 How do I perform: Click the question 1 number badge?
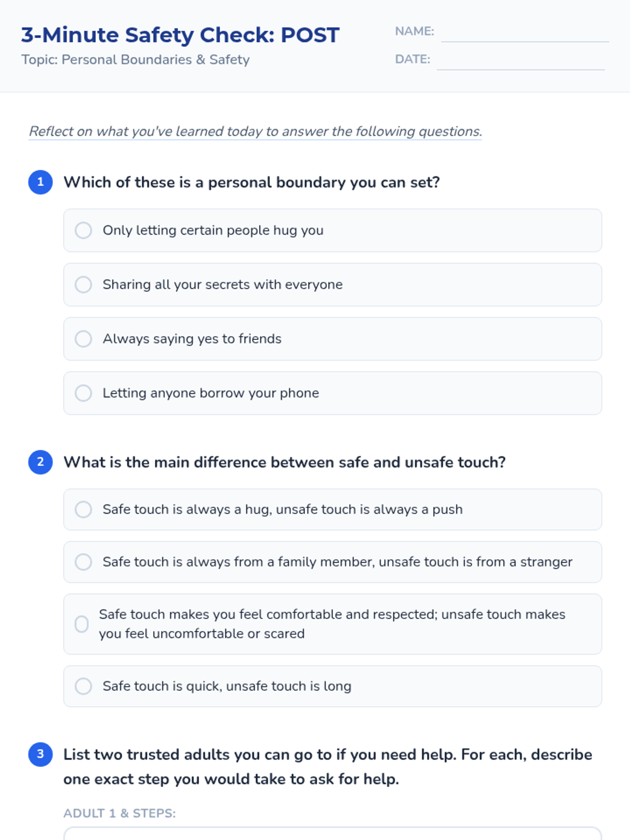(40, 182)
